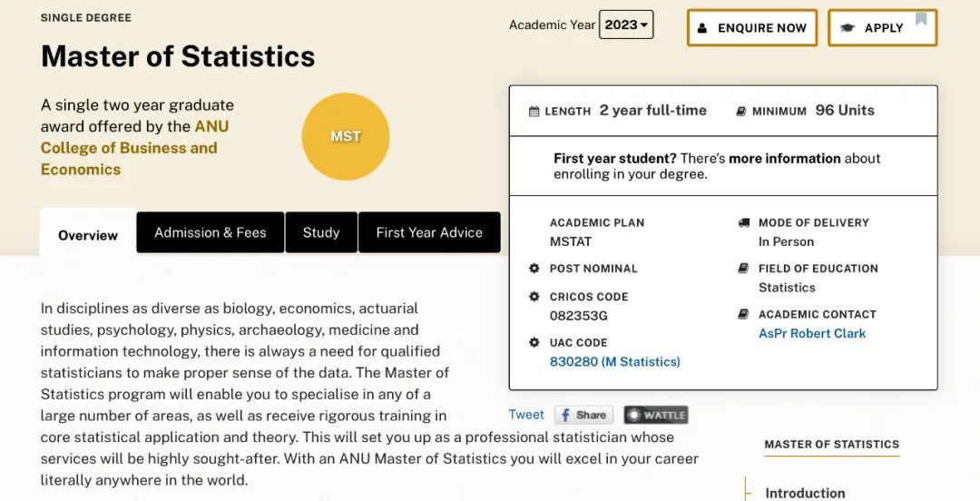The height and width of the screenshot is (501, 980).
Task: Click the Enquire Now button
Action: click(752, 27)
